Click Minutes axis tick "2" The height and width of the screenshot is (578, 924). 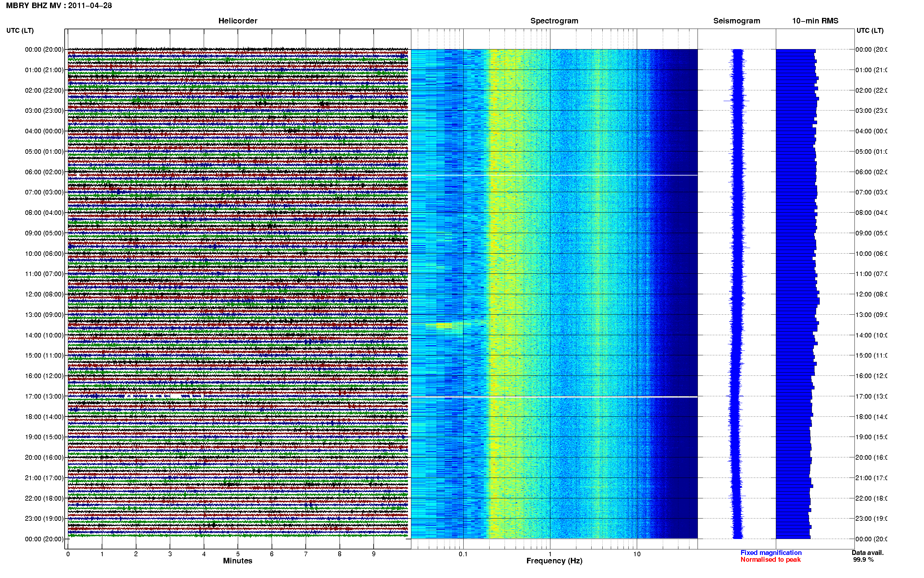coord(136,554)
